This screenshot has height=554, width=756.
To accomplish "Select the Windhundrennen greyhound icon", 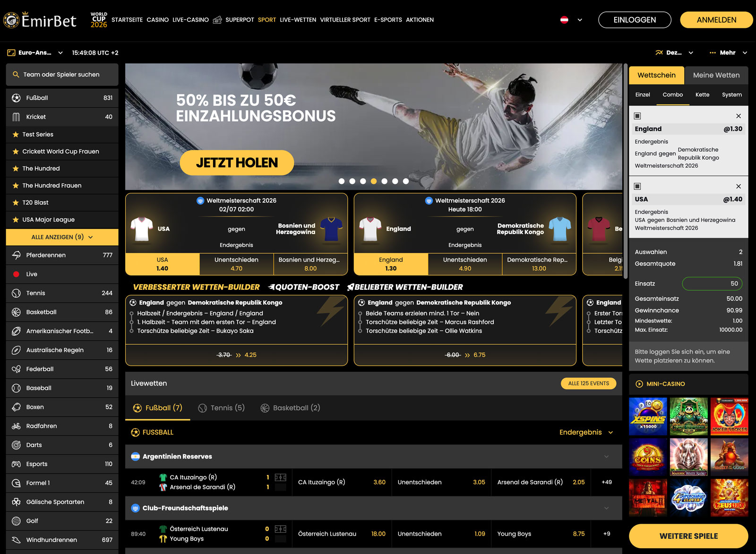I will click(x=16, y=540).
